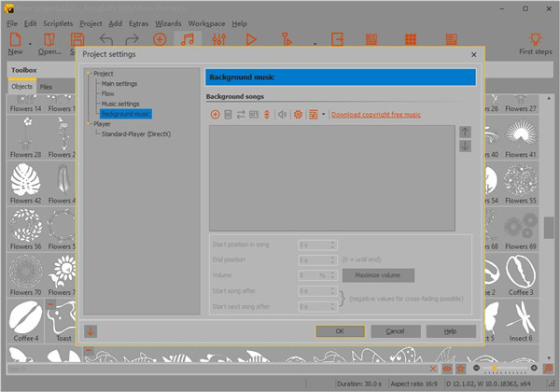Open the Wizards menu
The image size is (560, 392).
[168, 23]
